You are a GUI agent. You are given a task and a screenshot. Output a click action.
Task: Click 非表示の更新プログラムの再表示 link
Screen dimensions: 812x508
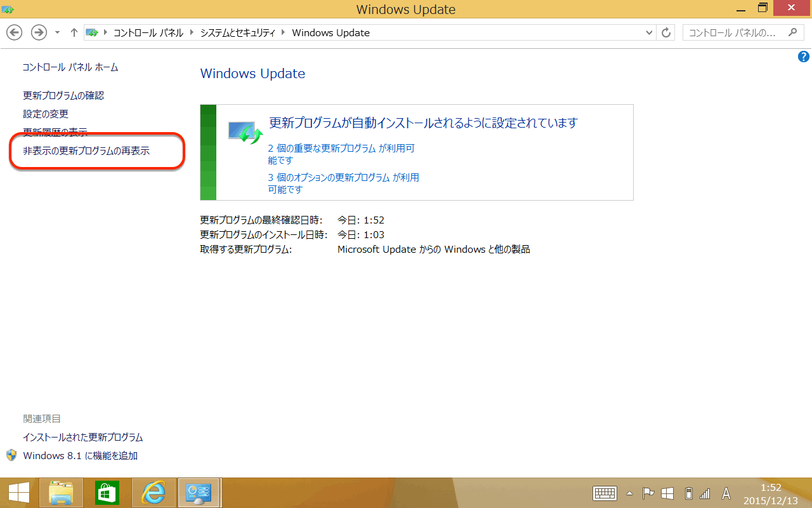tap(86, 151)
